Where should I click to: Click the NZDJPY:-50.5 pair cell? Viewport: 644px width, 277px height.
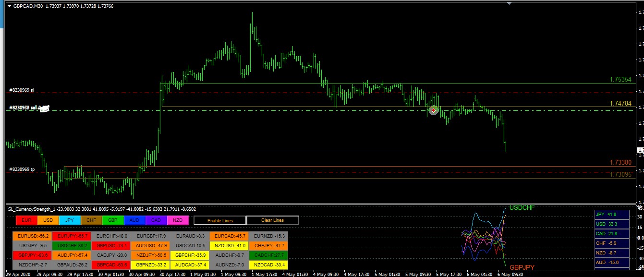(x=150, y=255)
